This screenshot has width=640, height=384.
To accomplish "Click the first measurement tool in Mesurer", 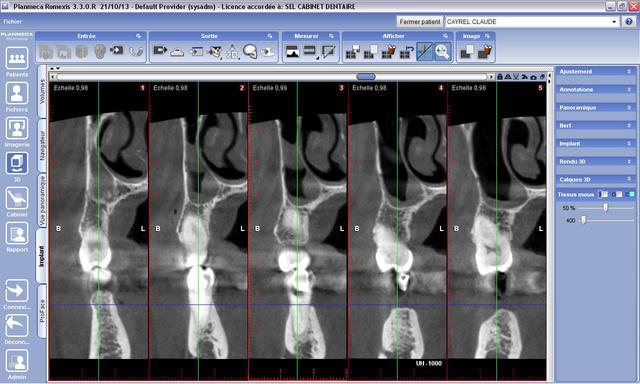I will coord(292,51).
